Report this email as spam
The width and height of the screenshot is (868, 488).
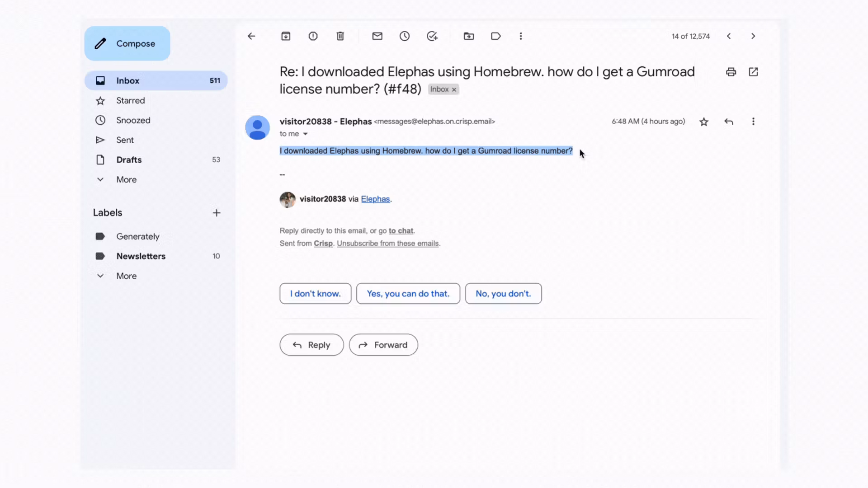pos(313,36)
